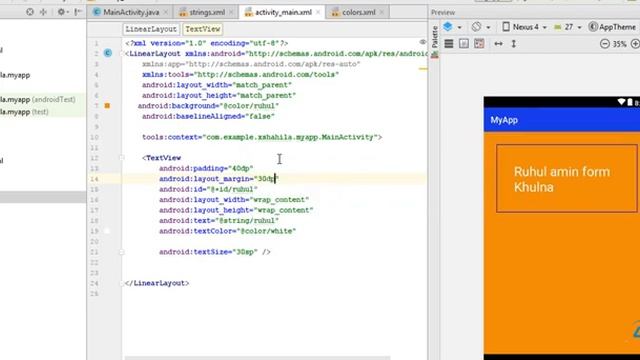Switch to the strings.xml tab
640x360 pixels.
coord(207,12)
